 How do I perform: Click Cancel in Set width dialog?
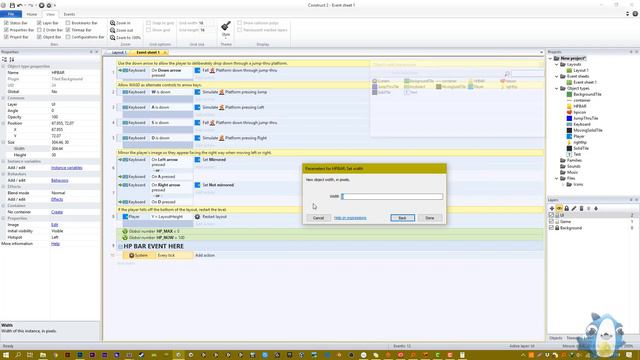318,218
